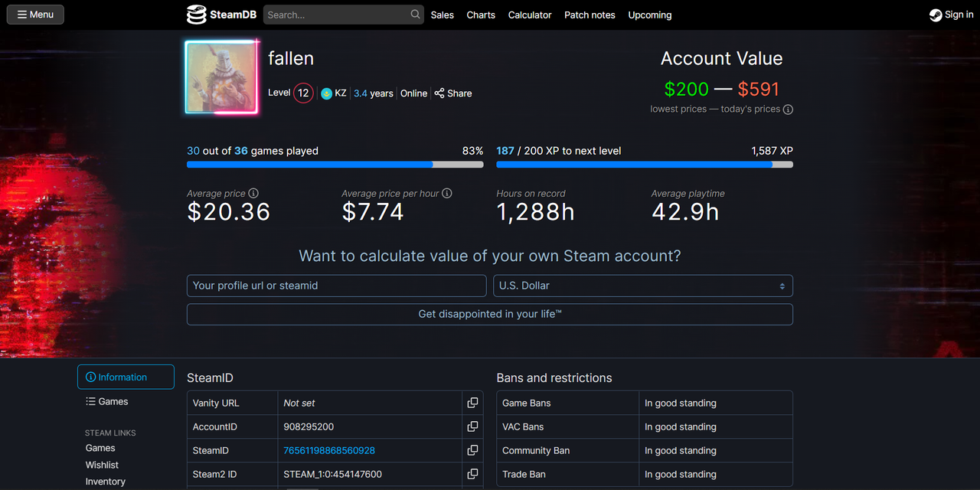Click the SteamDB logo icon
Image resolution: width=980 pixels, height=490 pixels.
(197, 15)
